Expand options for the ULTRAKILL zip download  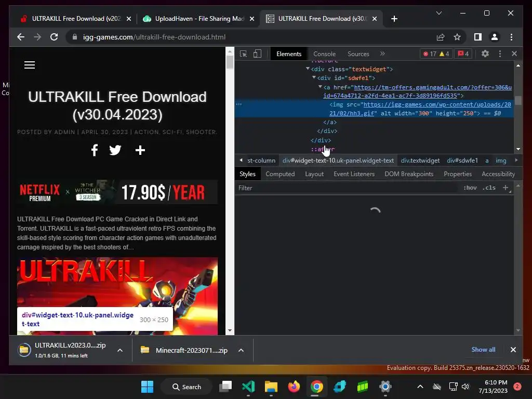coord(120,350)
